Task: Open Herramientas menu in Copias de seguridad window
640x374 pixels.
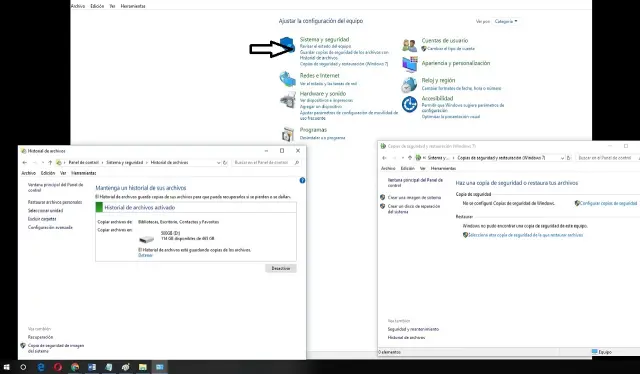Action: pos(443,168)
